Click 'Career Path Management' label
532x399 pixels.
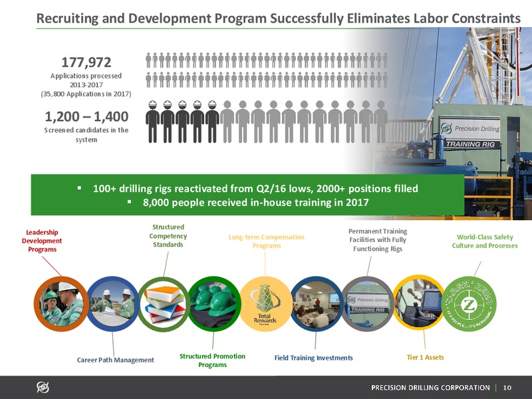click(x=115, y=360)
